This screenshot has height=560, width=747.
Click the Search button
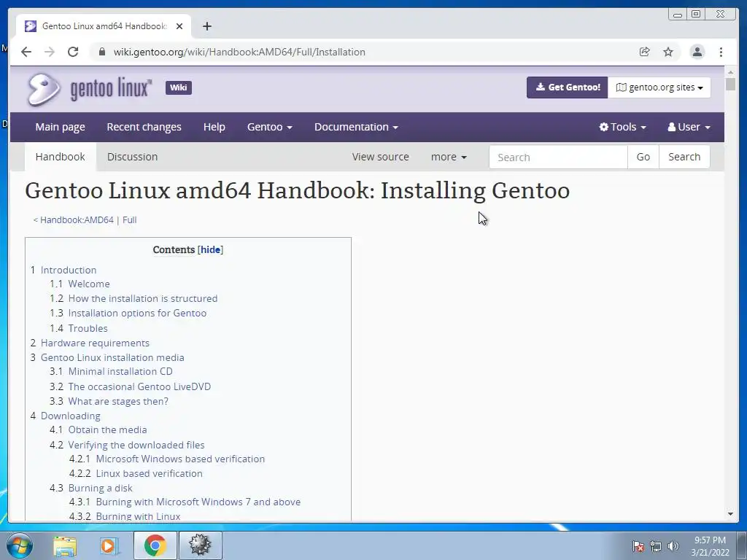click(684, 157)
